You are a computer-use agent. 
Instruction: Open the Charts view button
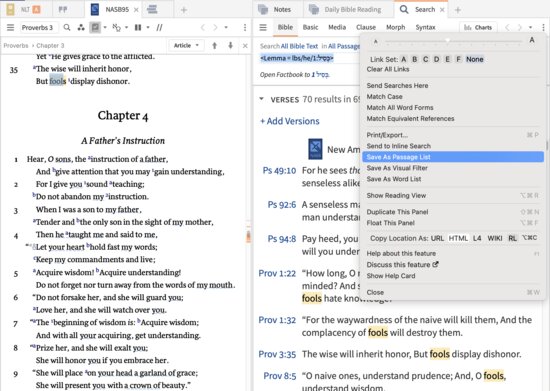point(478,27)
